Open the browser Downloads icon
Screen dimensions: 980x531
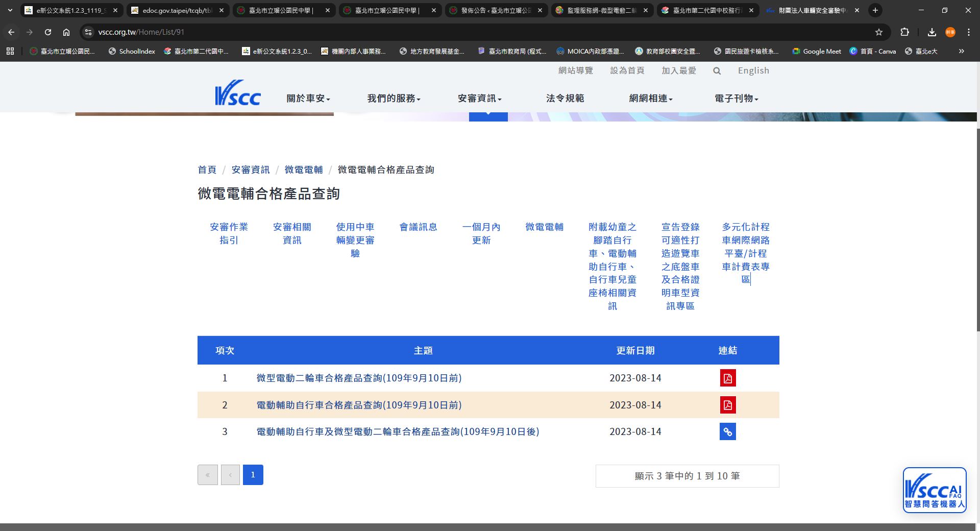931,32
